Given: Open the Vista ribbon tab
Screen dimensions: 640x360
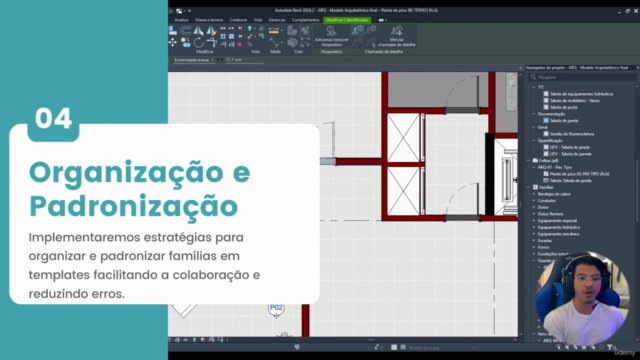Looking at the screenshot, I should (258, 20).
